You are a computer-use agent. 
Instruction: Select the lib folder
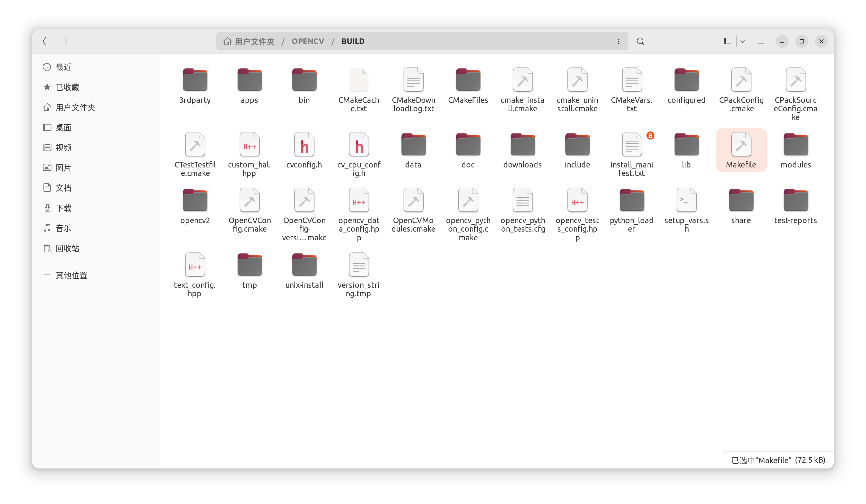(686, 150)
